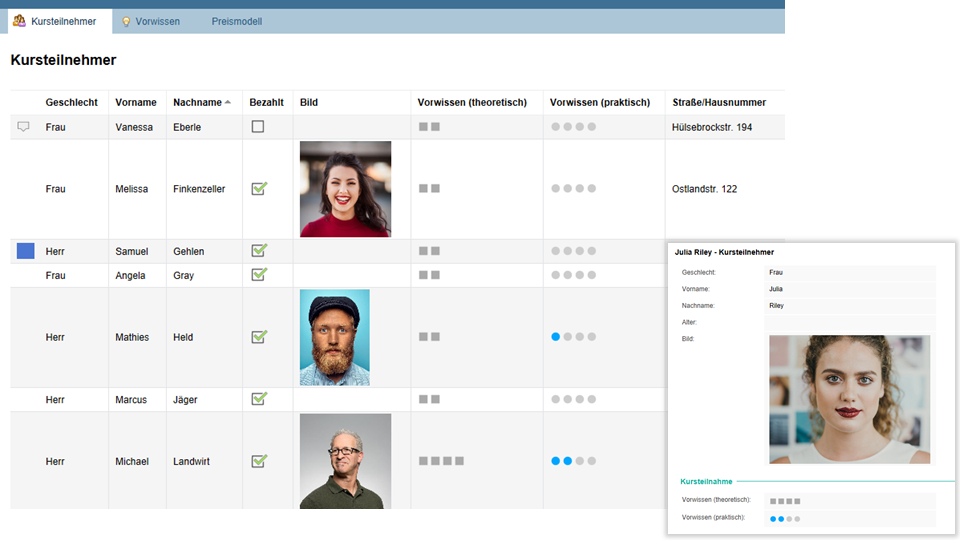The width and height of the screenshot is (960, 540).
Task: Click the sort arrow next to Nachname
Action: [228, 102]
